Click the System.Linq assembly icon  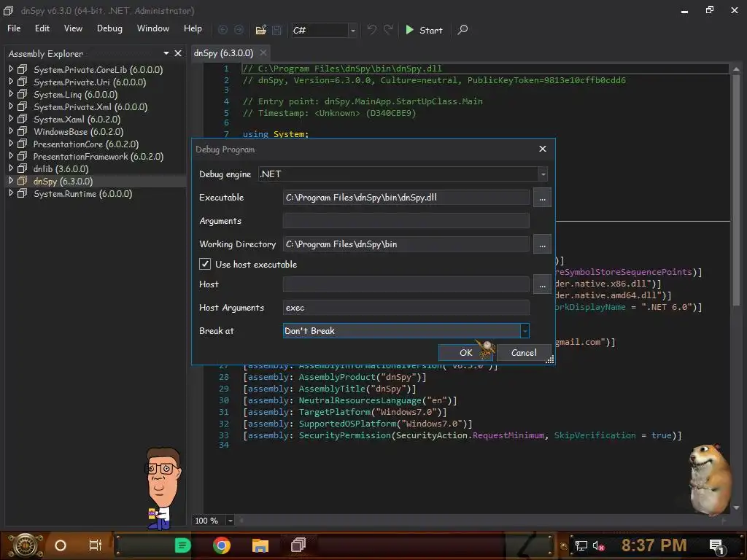(x=23, y=94)
